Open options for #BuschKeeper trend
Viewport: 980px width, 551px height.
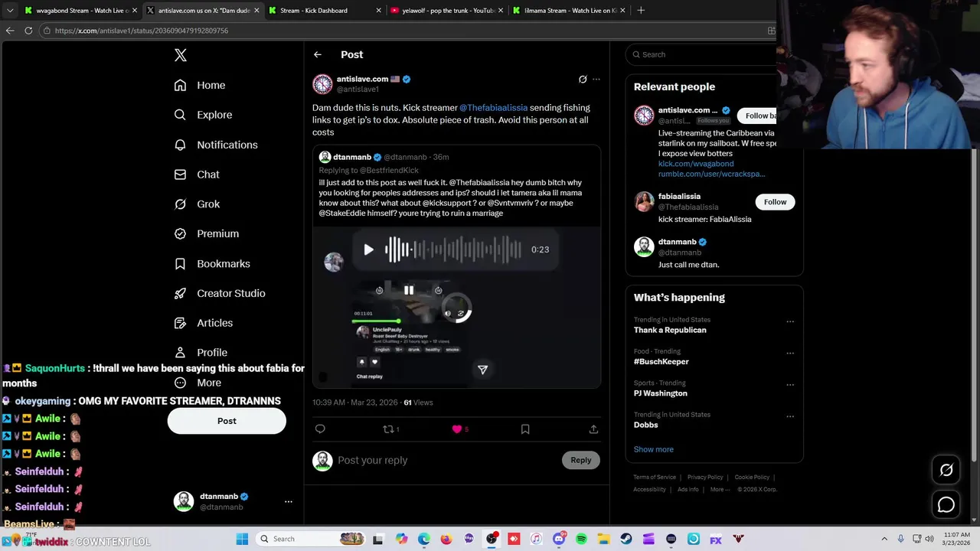(x=790, y=354)
